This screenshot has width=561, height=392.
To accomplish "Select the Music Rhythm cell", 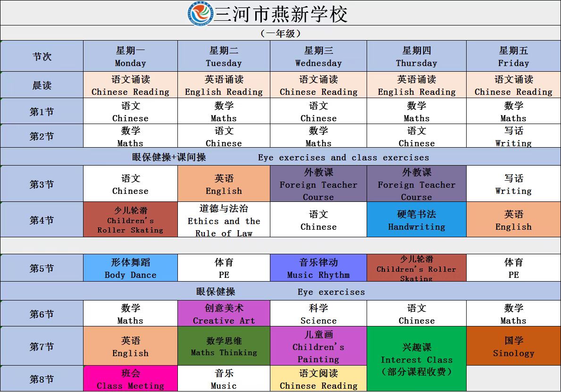I will click(318, 268).
